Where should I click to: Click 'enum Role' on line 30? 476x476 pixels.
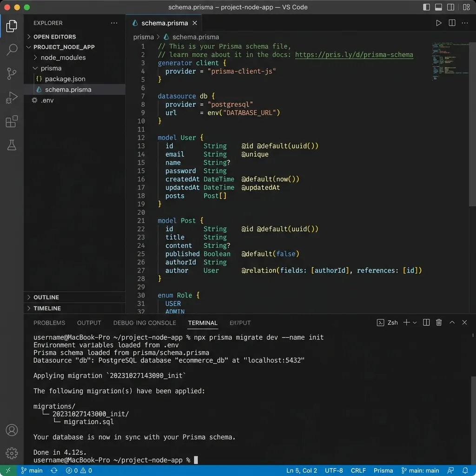point(175,295)
